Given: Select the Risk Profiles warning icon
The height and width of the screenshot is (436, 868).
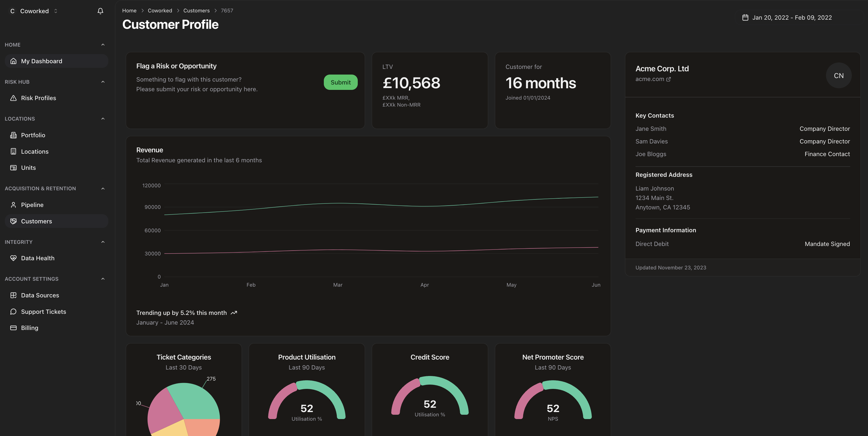Looking at the screenshot, I should (x=13, y=98).
